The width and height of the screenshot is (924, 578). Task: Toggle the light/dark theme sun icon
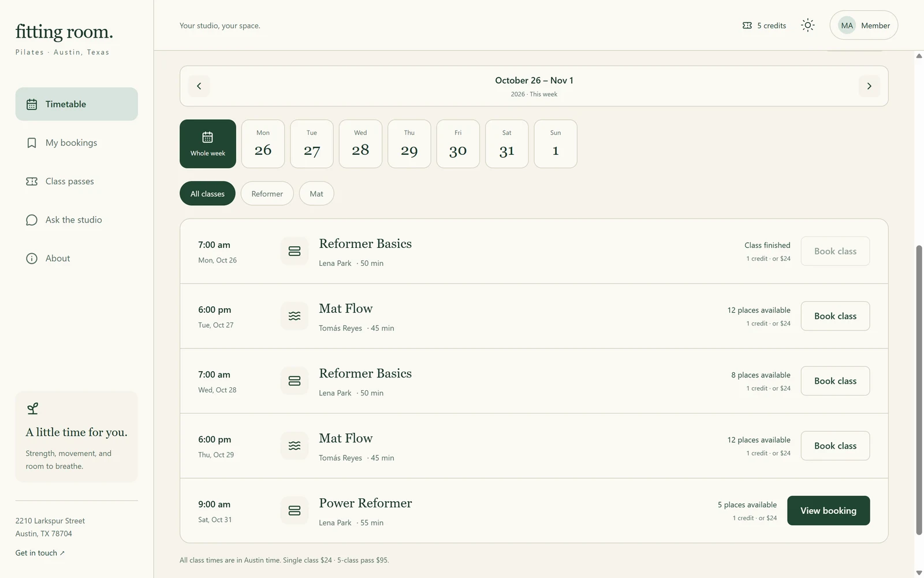[808, 25]
